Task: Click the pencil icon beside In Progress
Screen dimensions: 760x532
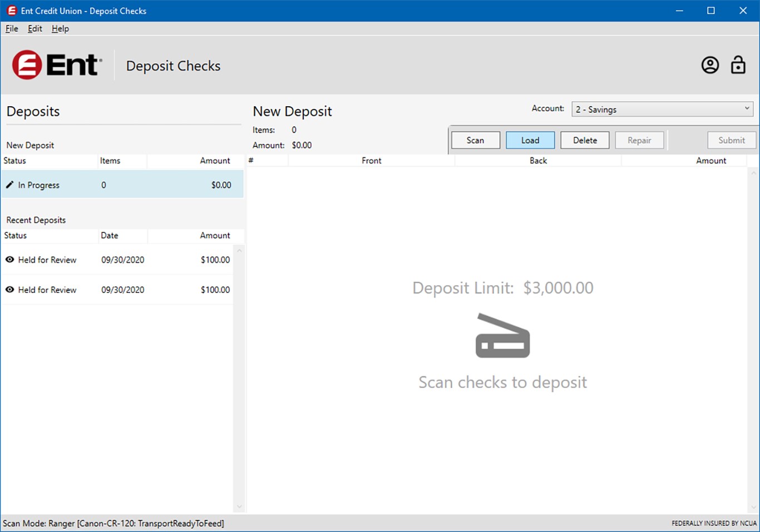Action: coord(9,185)
